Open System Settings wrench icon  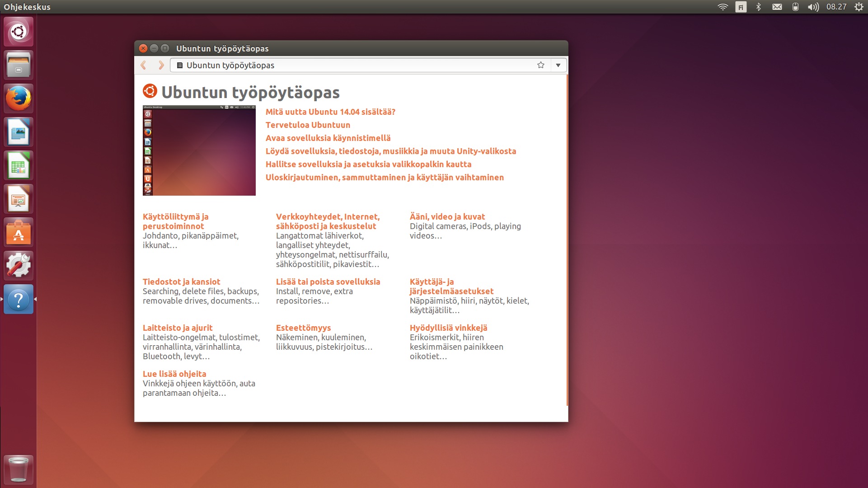click(x=19, y=266)
